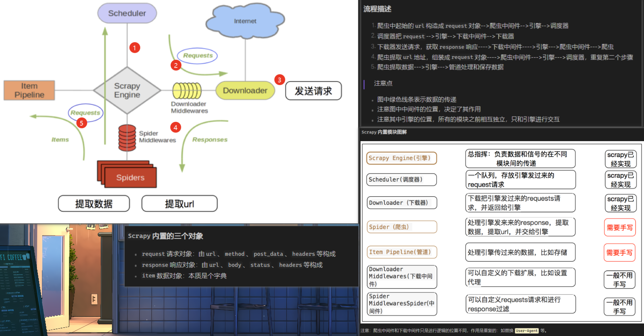Click the Spider (爬虫) table entry
This screenshot has width=644, height=336.
(401, 227)
